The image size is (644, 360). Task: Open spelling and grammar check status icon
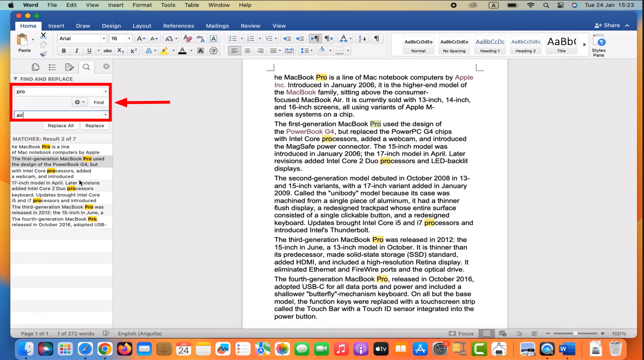106,334
